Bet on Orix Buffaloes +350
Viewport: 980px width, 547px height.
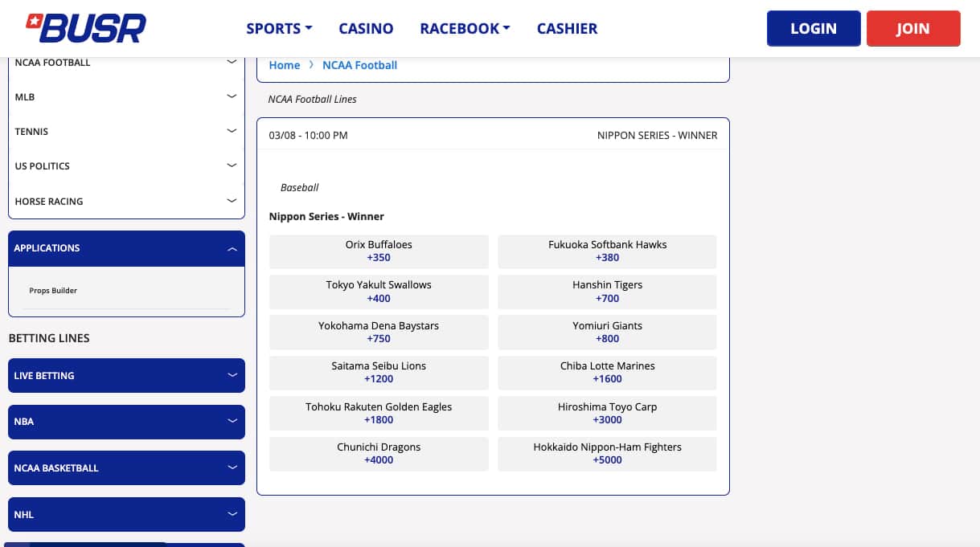pos(379,251)
